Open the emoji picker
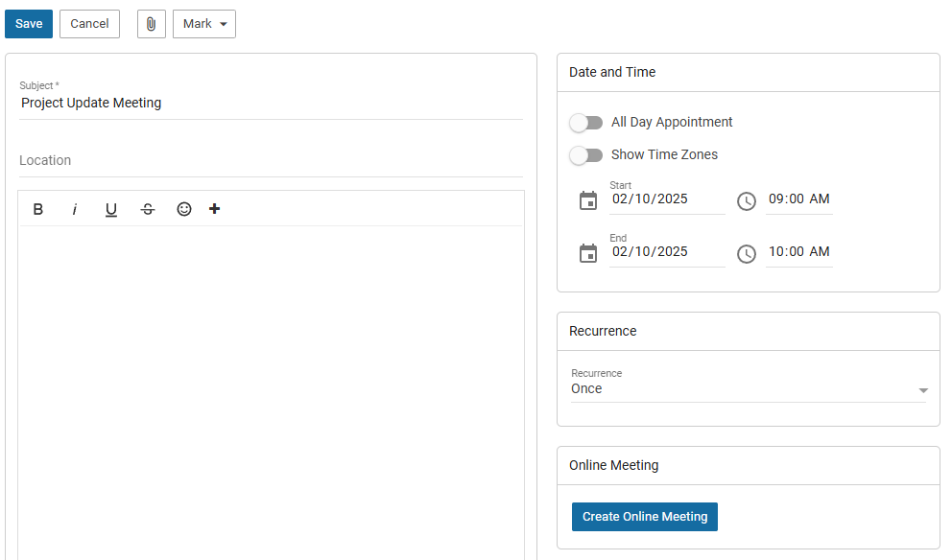This screenshot has width=952, height=560. 184,209
